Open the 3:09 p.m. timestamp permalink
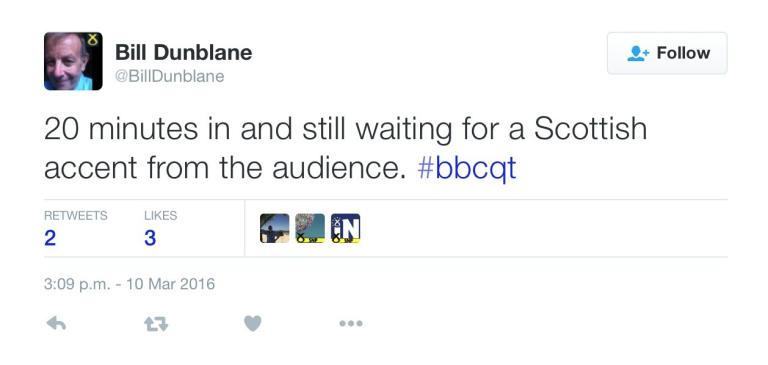 [77, 284]
